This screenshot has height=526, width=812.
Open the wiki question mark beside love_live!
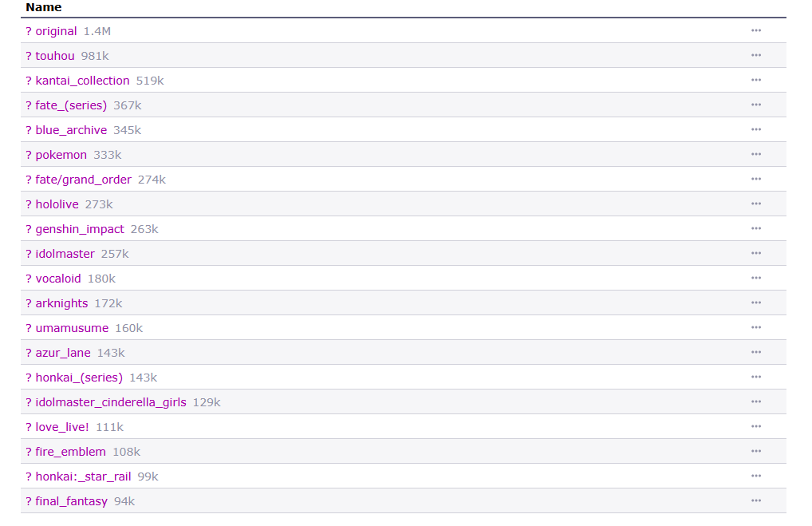tap(29, 427)
